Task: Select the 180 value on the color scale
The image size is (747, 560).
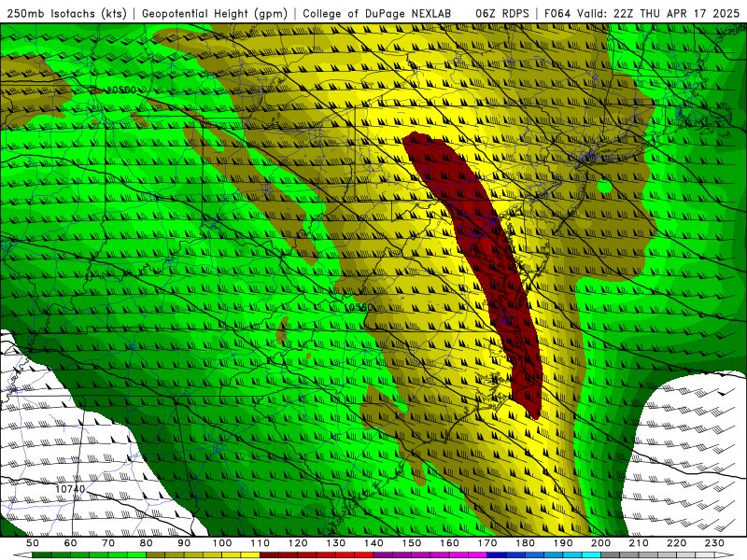Action: [525, 543]
